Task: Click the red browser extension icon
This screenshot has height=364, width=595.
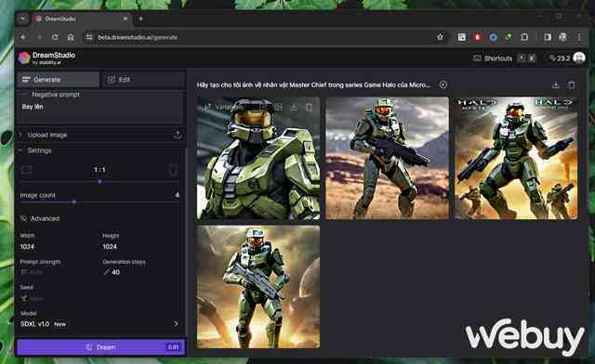Action: click(x=477, y=37)
